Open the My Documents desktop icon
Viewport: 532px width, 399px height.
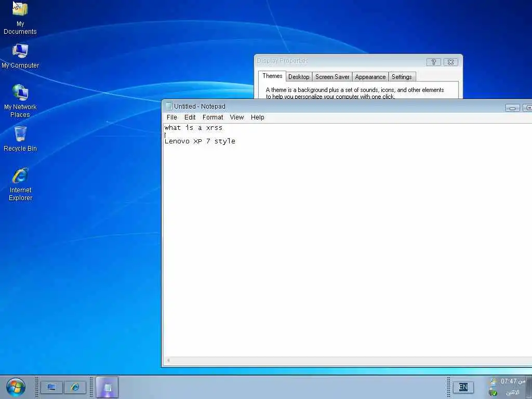click(x=20, y=18)
